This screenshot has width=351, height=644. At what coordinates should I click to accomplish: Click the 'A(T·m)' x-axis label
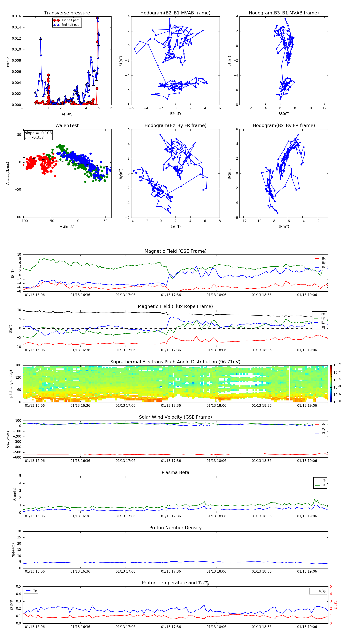coord(67,114)
